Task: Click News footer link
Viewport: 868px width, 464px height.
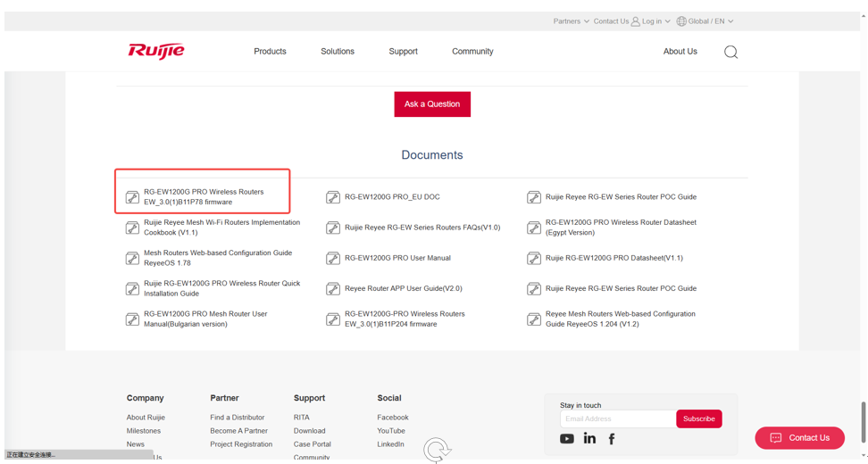Action: (135, 444)
